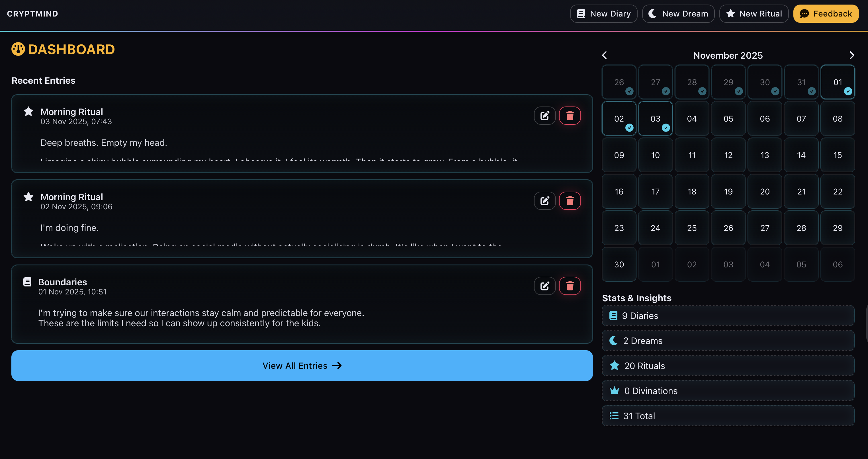Select day 15 on the November calendar
This screenshot has width=868, height=459.
coord(838,155)
